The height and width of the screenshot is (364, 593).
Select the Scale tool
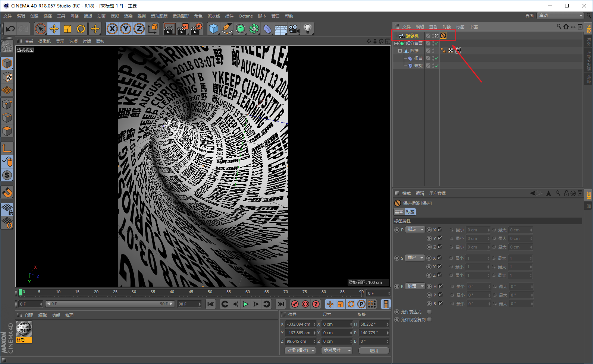point(68,29)
